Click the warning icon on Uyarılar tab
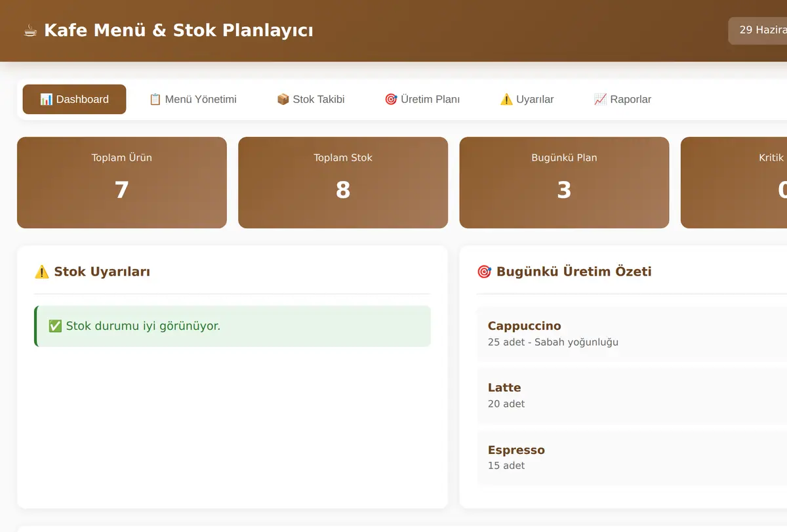The width and height of the screenshot is (787, 532). (506, 99)
